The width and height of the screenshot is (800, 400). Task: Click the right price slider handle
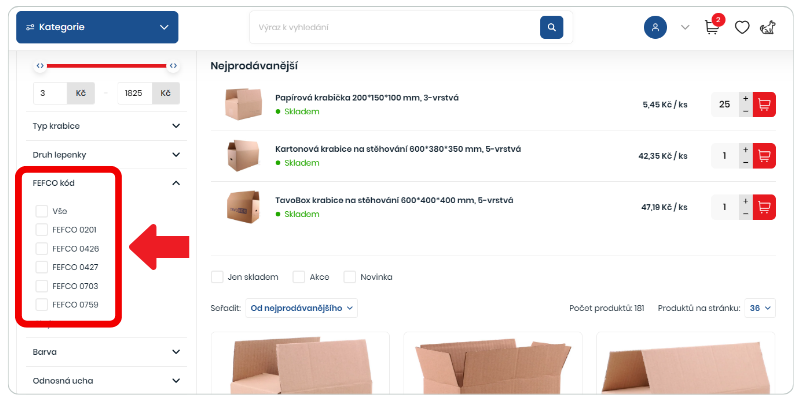pyautogui.click(x=173, y=65)
